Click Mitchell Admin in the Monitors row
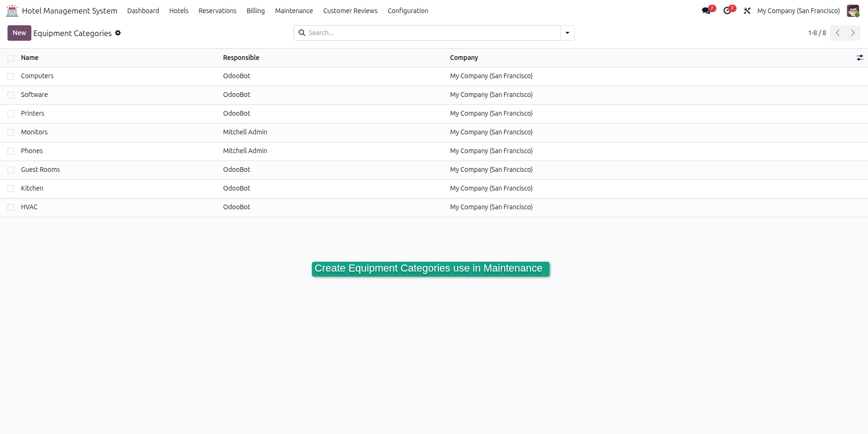 (x=245, y=132)
